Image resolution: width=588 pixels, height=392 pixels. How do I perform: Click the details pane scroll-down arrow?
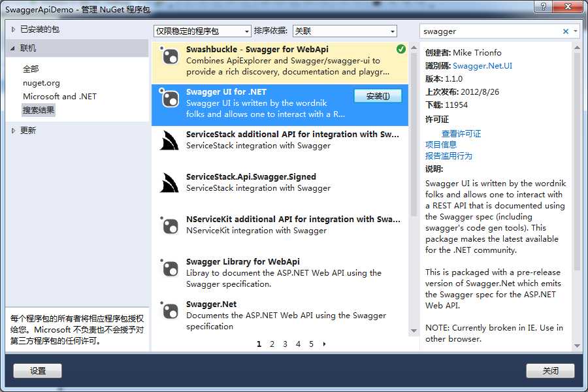point(577,346)
